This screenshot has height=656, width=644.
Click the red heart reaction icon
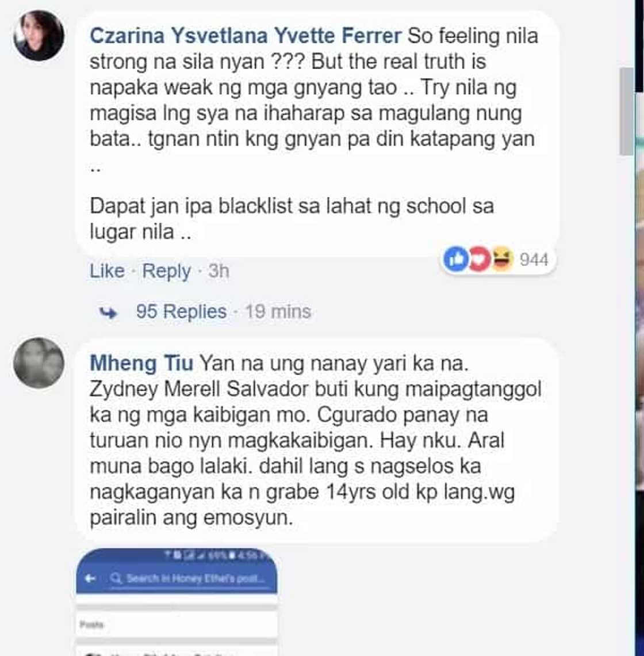[x=480, y=259]
